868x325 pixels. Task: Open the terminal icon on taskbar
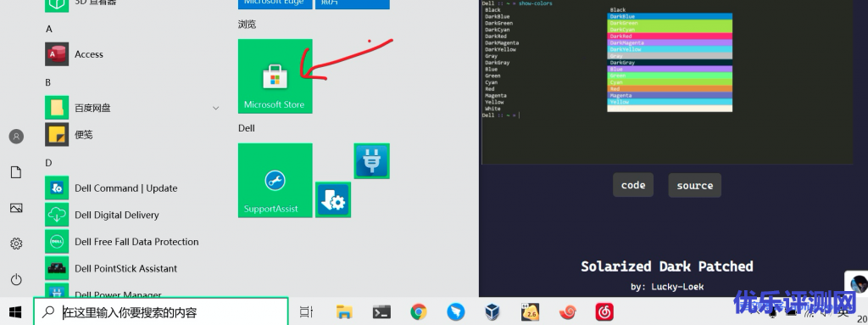(381, 312)
